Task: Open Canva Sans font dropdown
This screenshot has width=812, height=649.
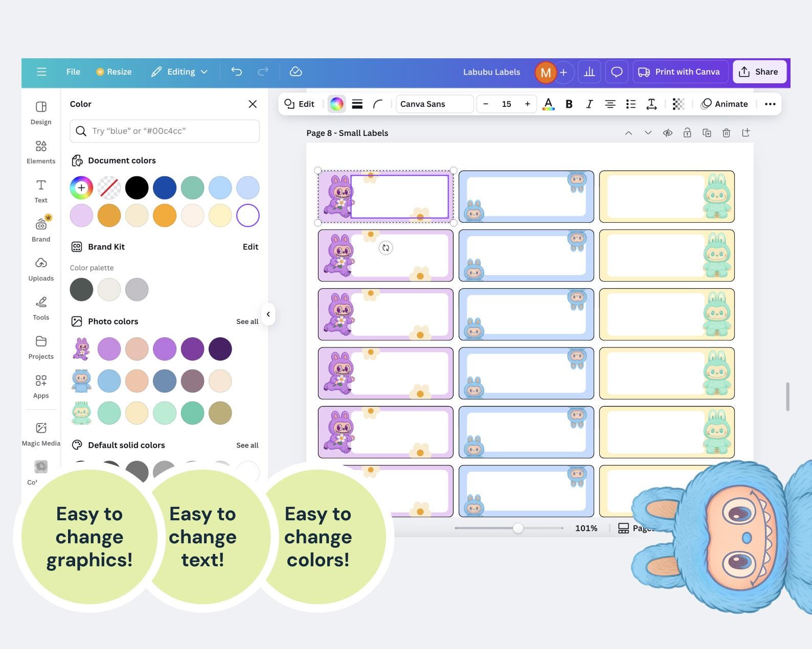Action: (435, 104)
